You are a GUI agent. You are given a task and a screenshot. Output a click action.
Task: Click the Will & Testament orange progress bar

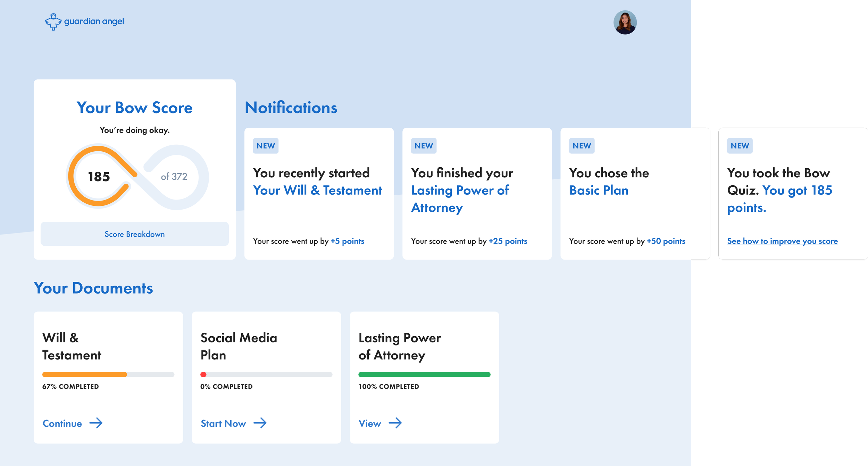point(85,374)
